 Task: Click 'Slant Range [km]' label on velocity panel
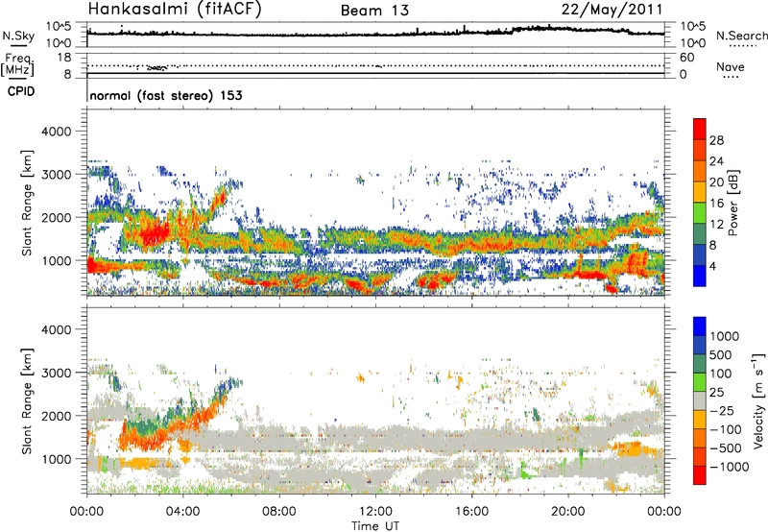(x=28, y=400)
